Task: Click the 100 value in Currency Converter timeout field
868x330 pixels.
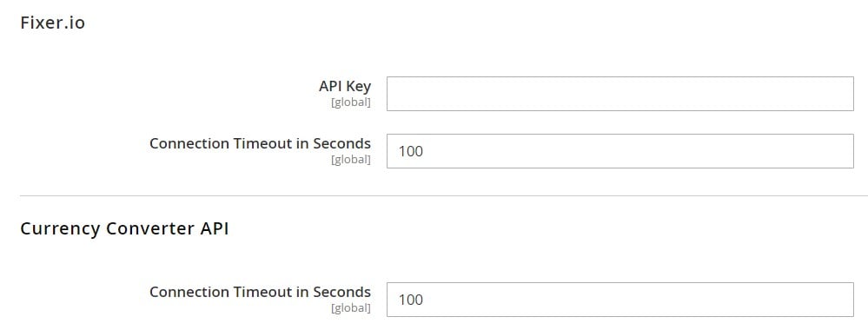Action: [411, 300]
